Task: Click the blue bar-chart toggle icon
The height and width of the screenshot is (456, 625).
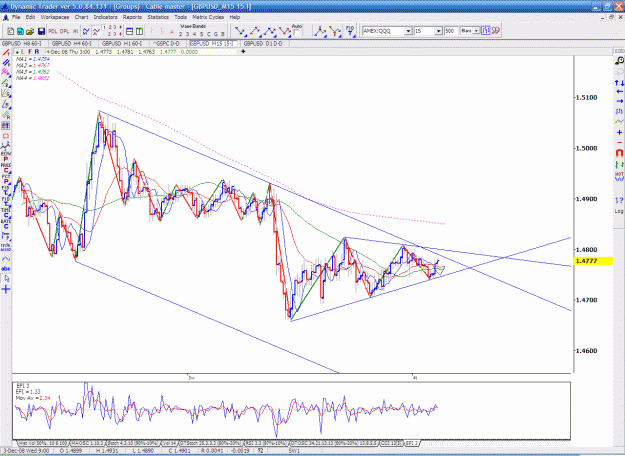Action: tap(485, 31)
